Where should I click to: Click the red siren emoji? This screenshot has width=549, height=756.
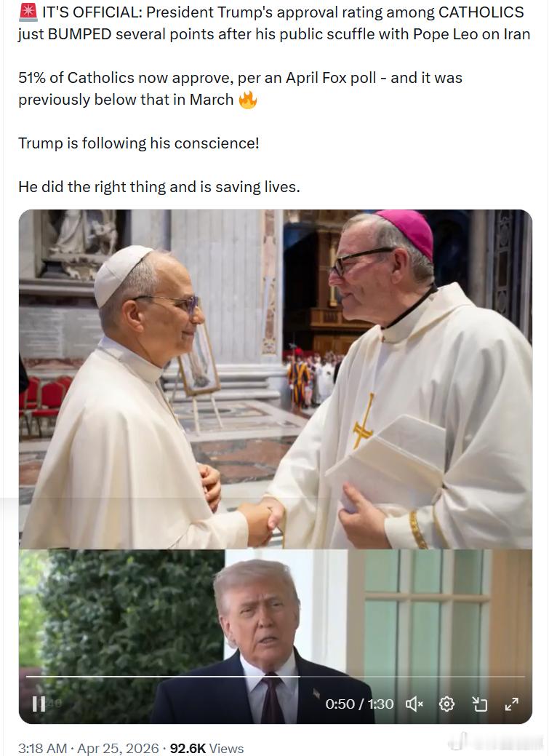click(x=28, y=11)
